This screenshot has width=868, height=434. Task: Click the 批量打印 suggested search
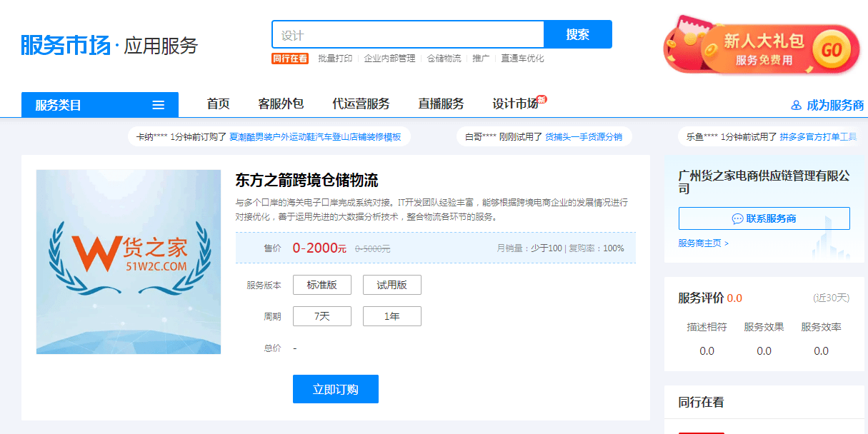click(335, 59)
